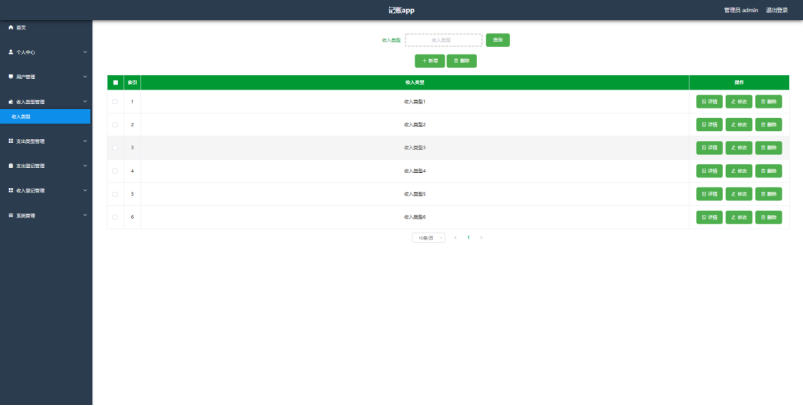
Task: Check the select-all checkbox in table header
Action: pyautogui.click(x=115, y=82)
